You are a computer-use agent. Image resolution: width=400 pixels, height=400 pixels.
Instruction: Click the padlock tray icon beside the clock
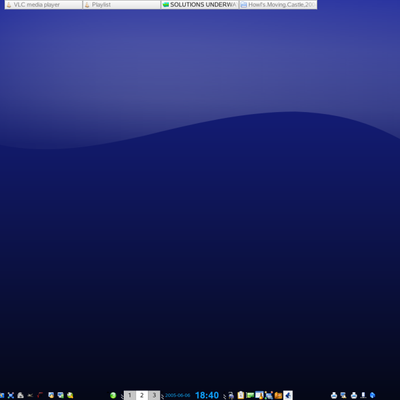pyautogui.click(x=231, y=396)
